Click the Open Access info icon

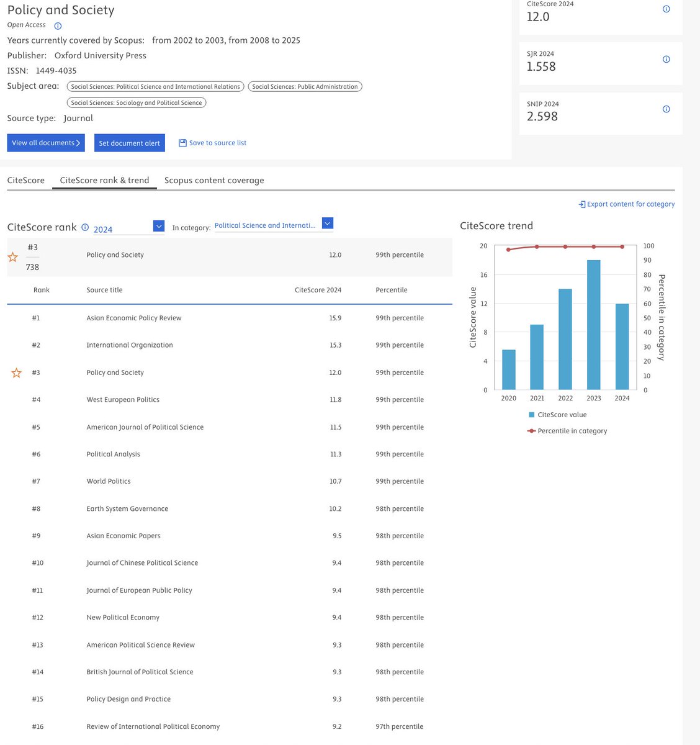pyautogui.click(x=58, y=26)
